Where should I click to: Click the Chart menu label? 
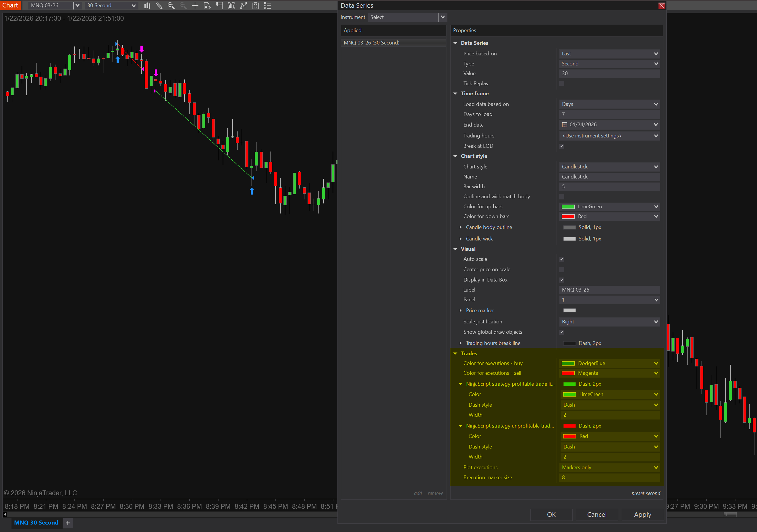pyautogui.click(x=10, y=5)
